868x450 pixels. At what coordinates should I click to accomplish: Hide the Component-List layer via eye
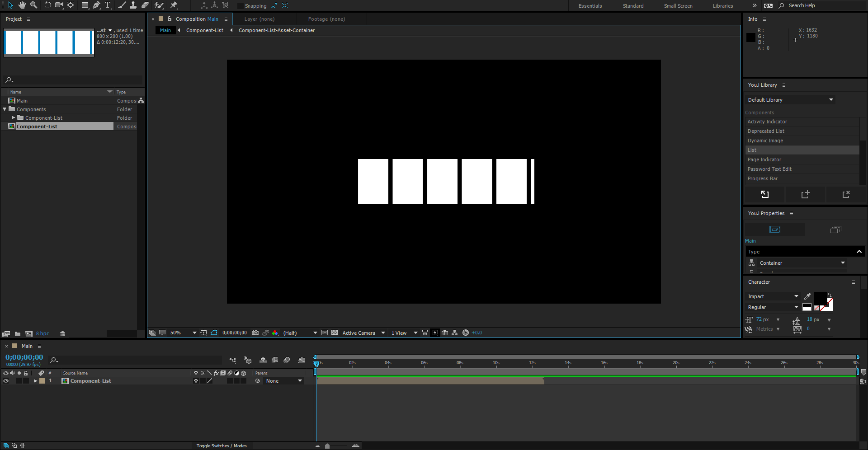click(x=6, y=381)
